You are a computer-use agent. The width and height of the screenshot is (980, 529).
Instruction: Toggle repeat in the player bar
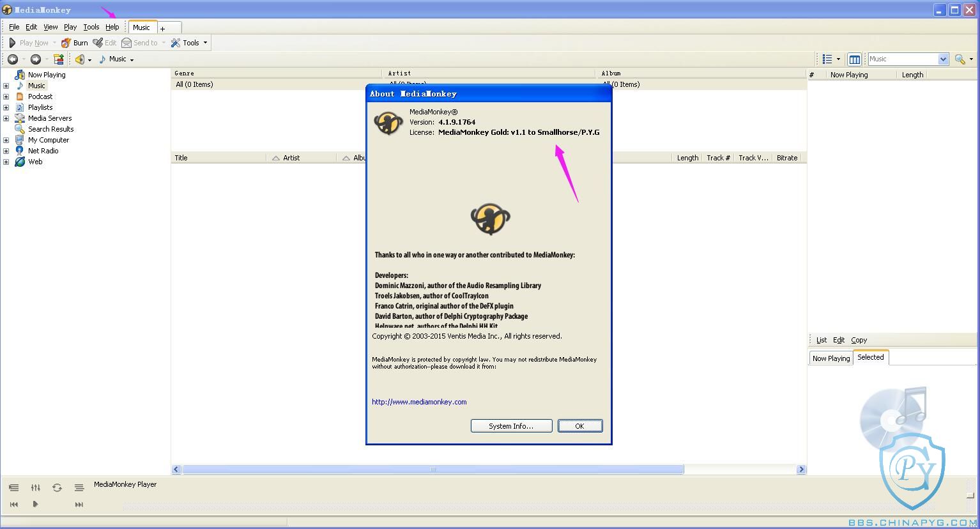click(57, 487)
